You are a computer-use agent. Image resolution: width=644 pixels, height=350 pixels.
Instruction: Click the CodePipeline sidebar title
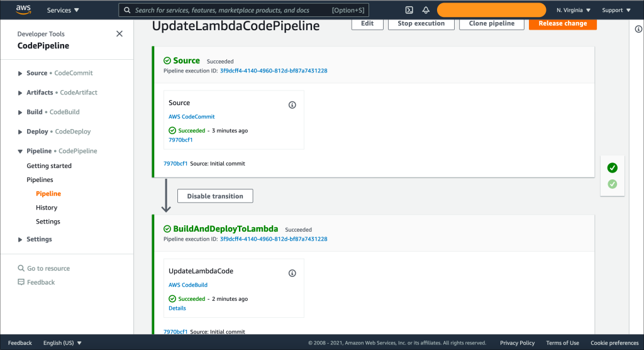pos(43,46)
